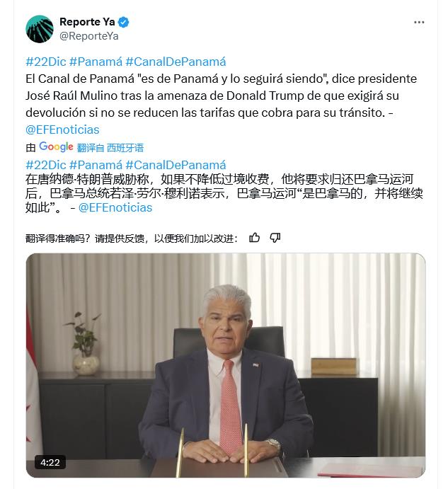Open the @EFEnoticias mention in Spanish text
This screenshot has width=448, height=489.
click(62, 130)
